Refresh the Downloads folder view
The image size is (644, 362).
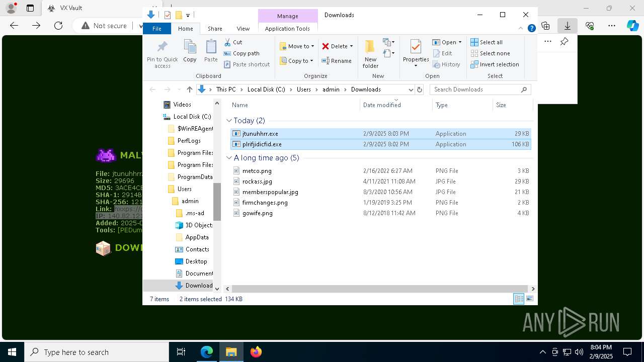click(x=420, y=89)
